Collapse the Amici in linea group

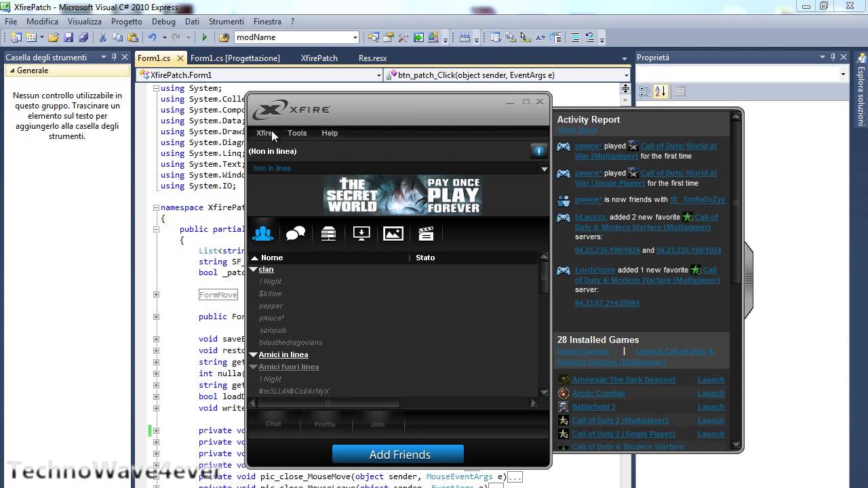[254, 354]
